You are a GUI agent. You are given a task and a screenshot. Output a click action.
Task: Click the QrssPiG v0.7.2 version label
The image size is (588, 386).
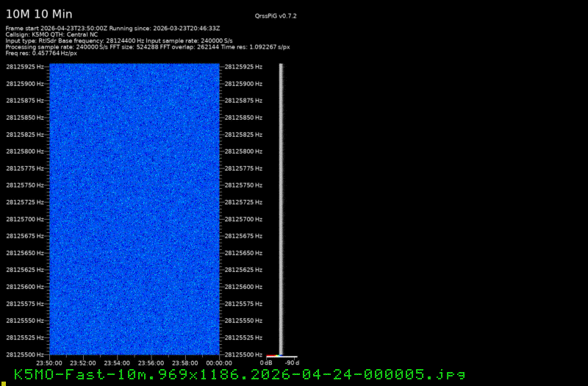pyautogui.click(x=281, y=15)
